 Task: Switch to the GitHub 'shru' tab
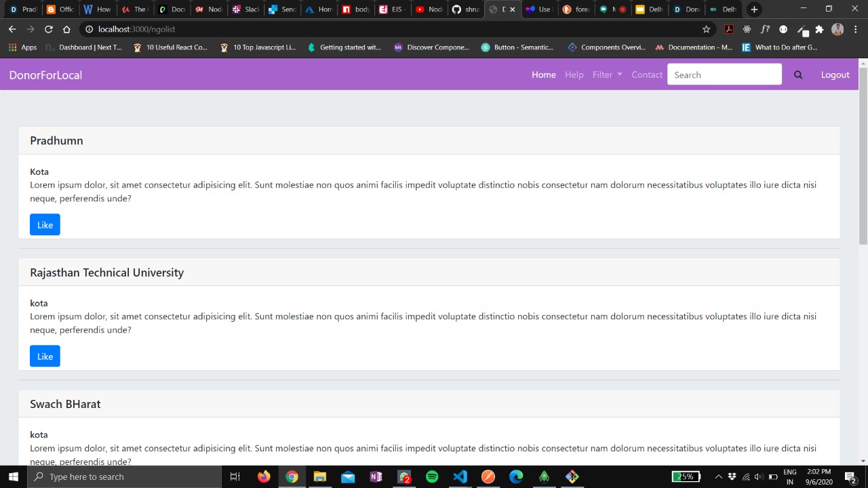click(x=465, y=9)
